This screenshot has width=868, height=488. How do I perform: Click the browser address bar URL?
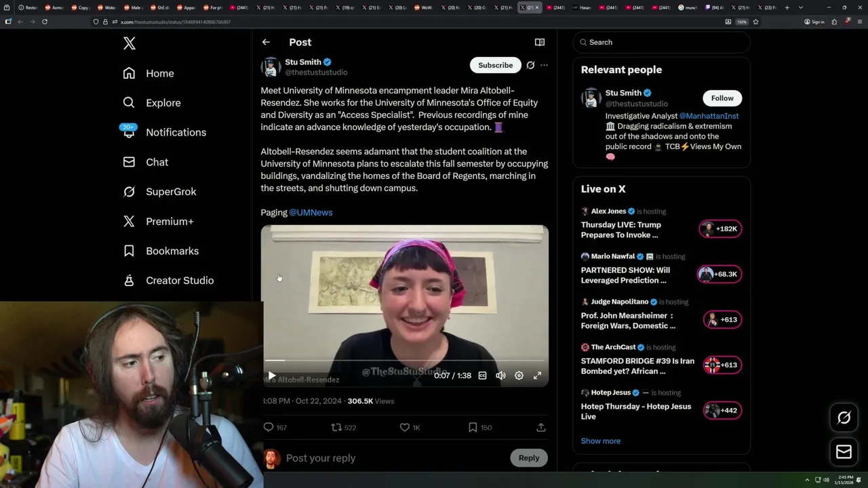click(x=176, y=22)
